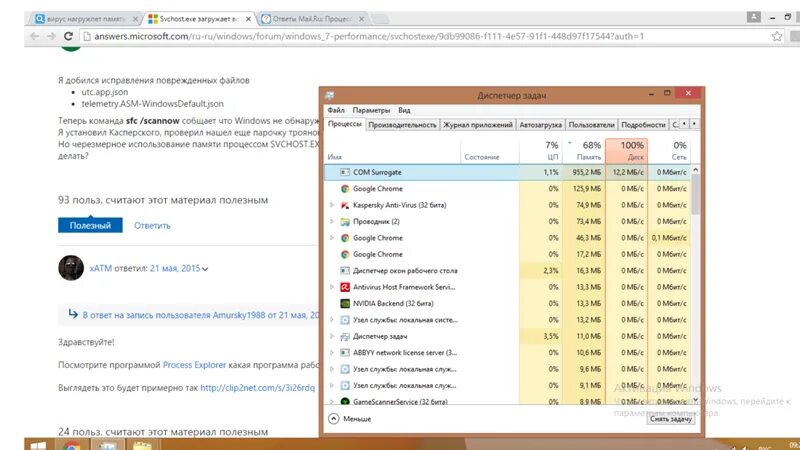Open the clip2net.com screenshot link

click(x=258, y=388)
